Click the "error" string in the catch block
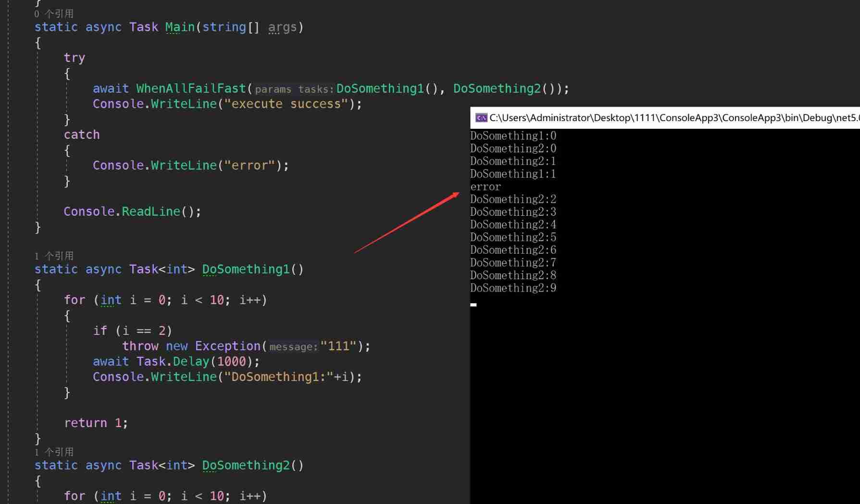 [249, 166]
